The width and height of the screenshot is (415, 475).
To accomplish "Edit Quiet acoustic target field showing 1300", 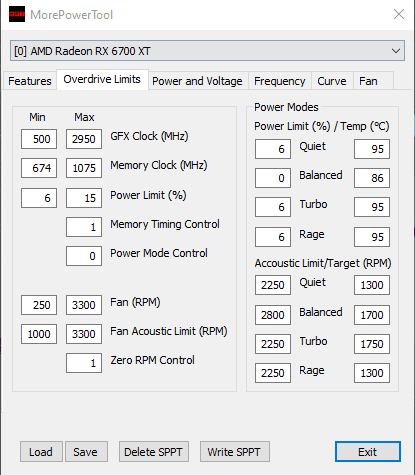I will [372, 285].
